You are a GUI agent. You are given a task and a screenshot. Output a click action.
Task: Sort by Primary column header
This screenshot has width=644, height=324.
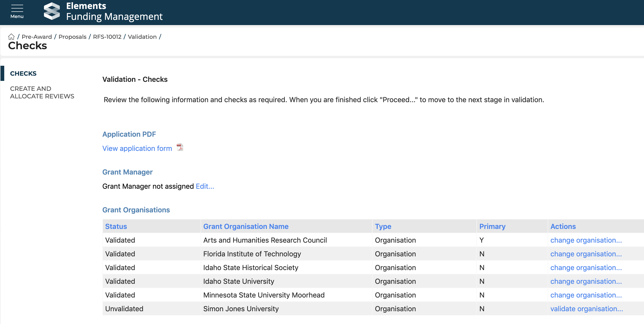point(492,226)
